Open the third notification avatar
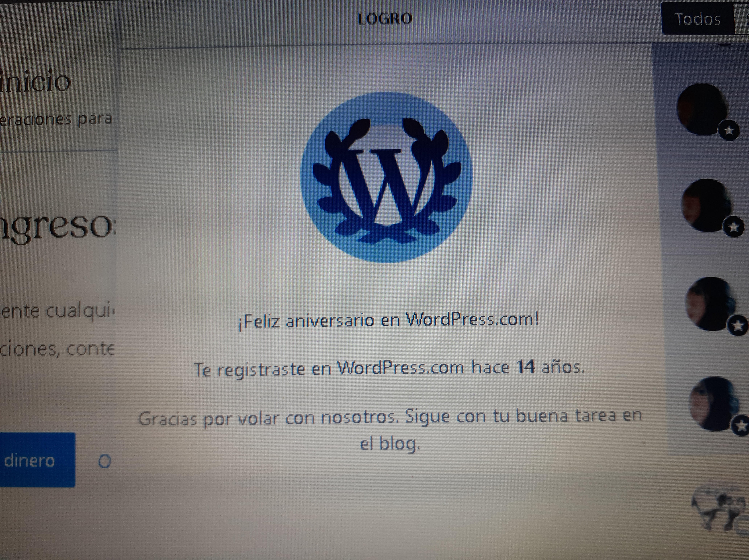This screenshot has width=749, height=560. coord(710,304)
